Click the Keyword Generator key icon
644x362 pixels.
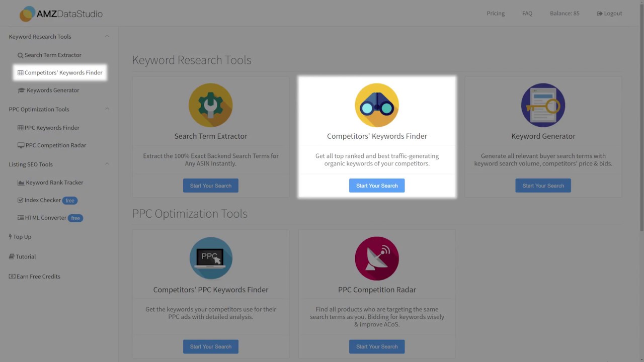point(543,105)
